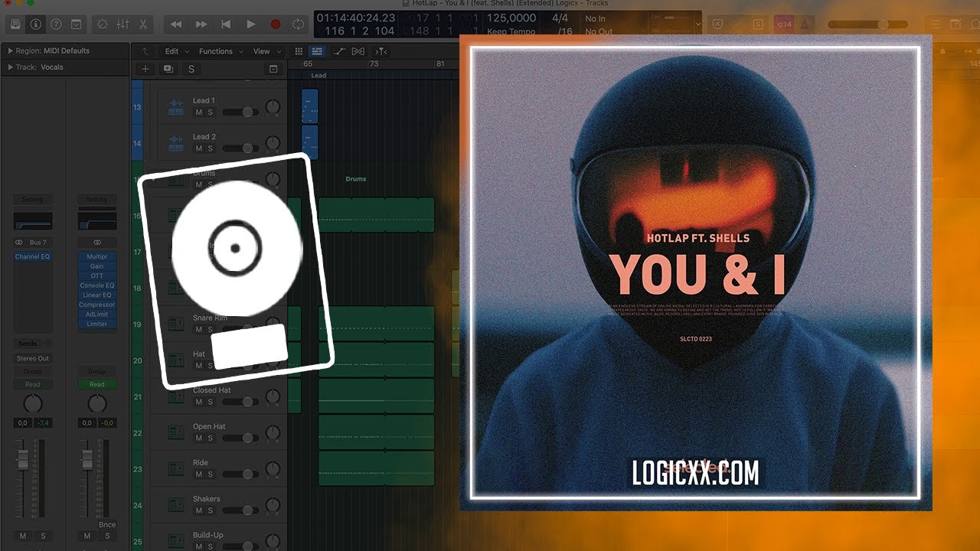Open the OTT plugin slot
Viewport: 980px width, 551px height.
pos(96,275)
